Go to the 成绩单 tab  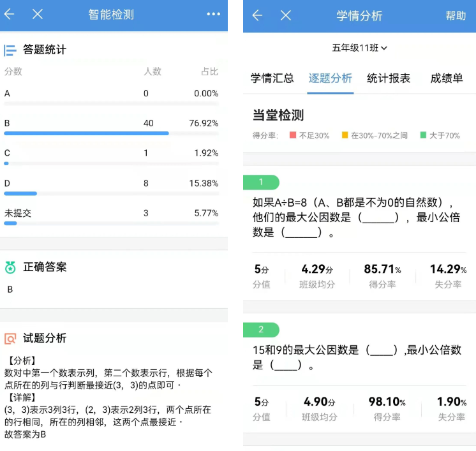point(447,78)
